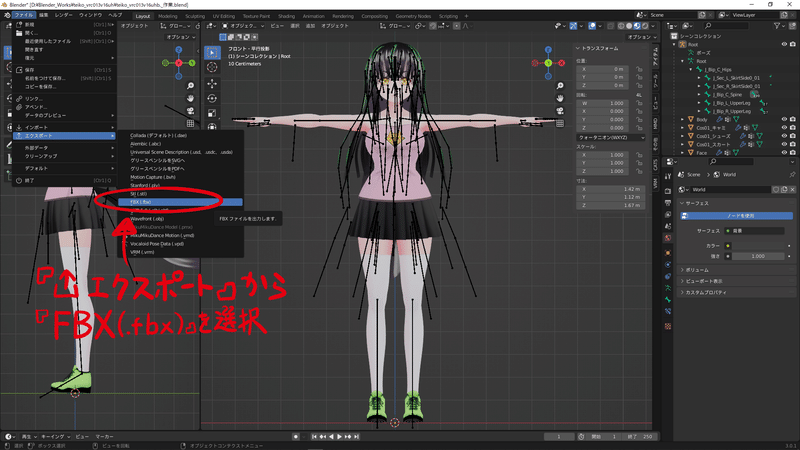
Task: Hide Root collection with eye icon
Action: [x=784, y=44]
